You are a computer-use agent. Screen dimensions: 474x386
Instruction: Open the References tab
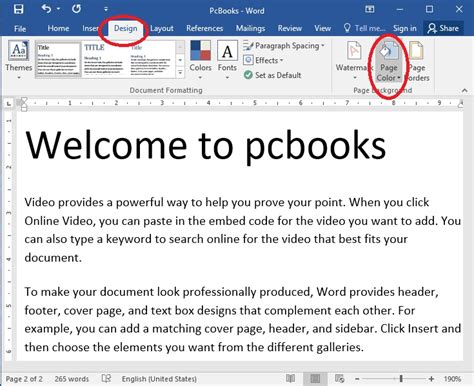tap(205, 28)
